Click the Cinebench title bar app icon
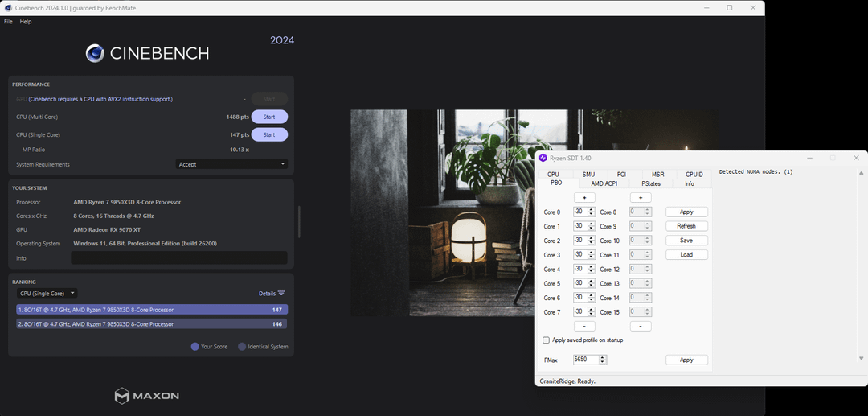 pos(8,7)
